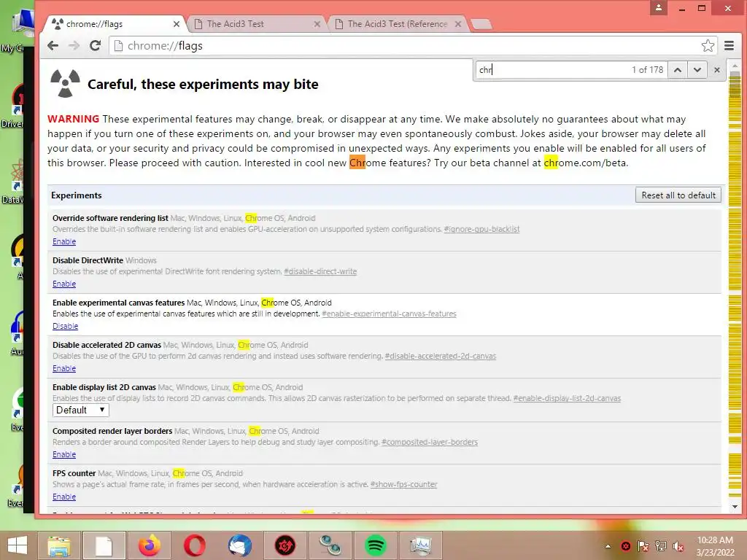Screen dimensions: 747x560
Task: Launch Firefox from the taskbar
Action: pyautogui.click(x=150, y=545)
